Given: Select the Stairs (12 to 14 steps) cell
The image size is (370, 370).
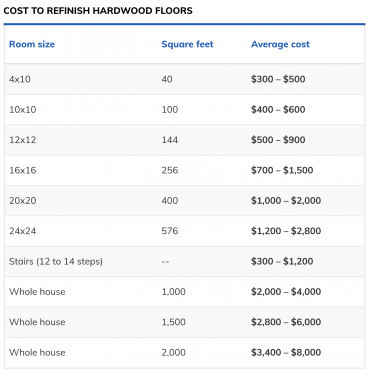Looking at the screenshot, I should tap(56, 261).
